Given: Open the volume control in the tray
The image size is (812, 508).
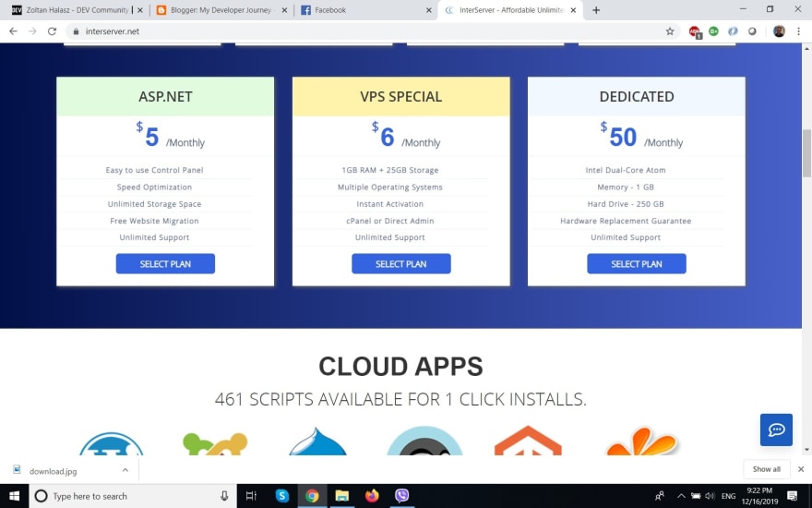Looking at the screenshot, I should (x=710, y=496).
